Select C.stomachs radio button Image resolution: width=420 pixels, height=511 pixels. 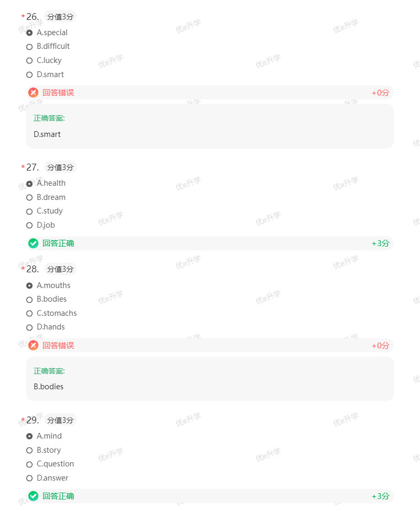tap(29, 314)
